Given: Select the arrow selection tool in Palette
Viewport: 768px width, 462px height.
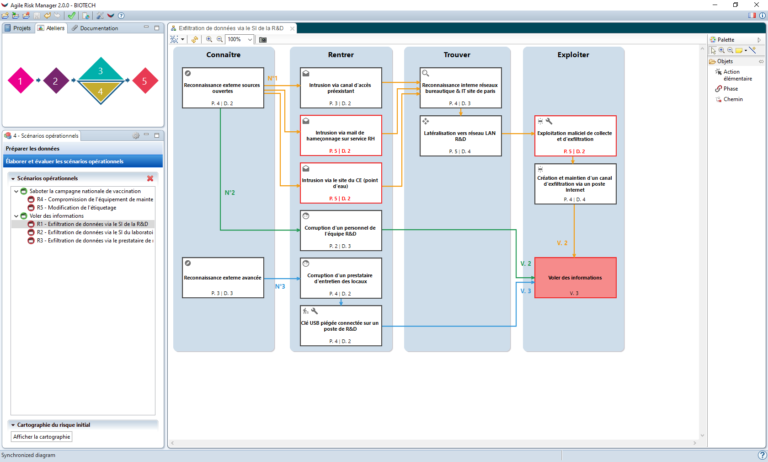Looking at the screenshot, I should (713, 50).
